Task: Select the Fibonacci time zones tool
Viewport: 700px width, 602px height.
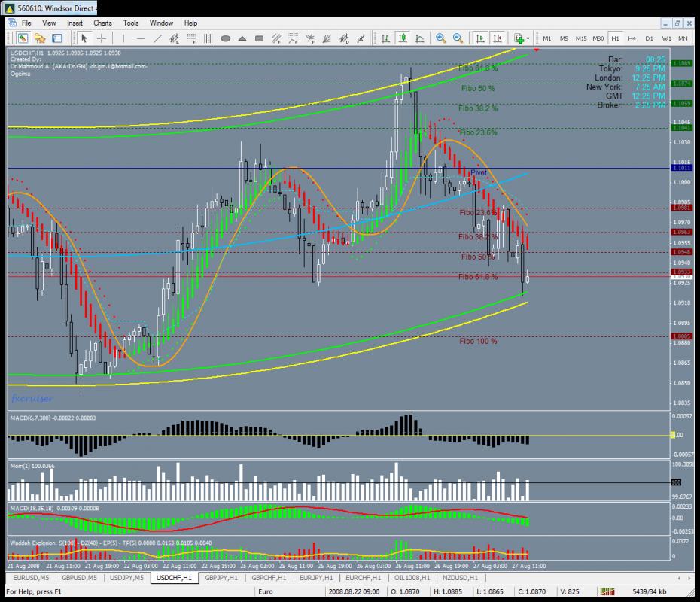Action: click(294, 38)
